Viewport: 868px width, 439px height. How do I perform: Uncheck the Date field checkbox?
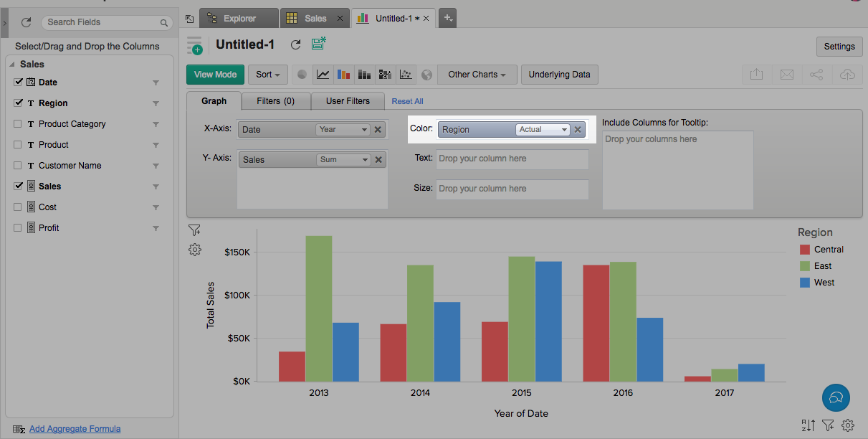pyautogui.click(x=19, y=82)
